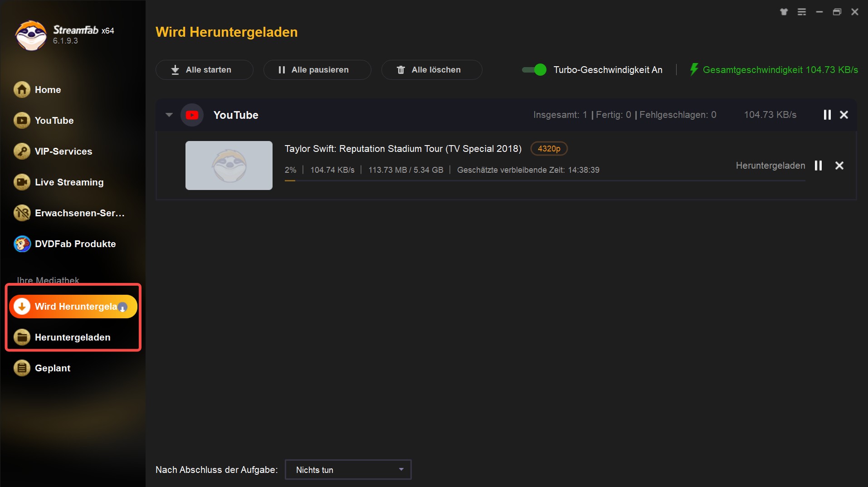Open Live Streaming in sidebar
Screen dimensions: 868x487
(59, 182)
